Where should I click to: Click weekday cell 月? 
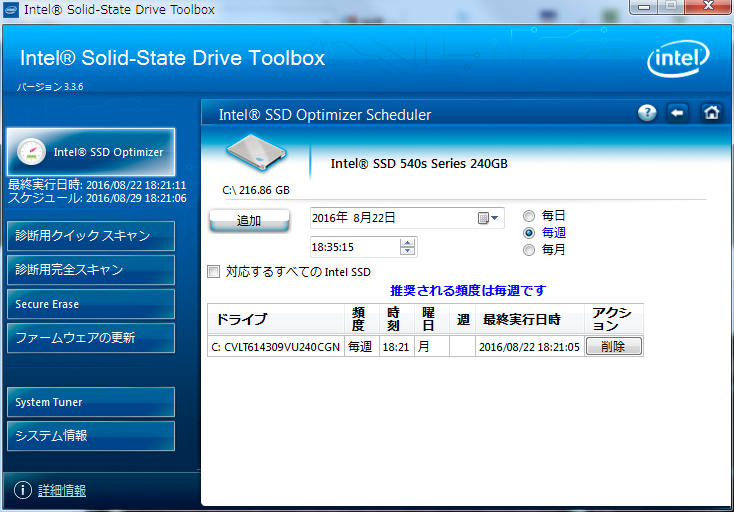[432, 347]
